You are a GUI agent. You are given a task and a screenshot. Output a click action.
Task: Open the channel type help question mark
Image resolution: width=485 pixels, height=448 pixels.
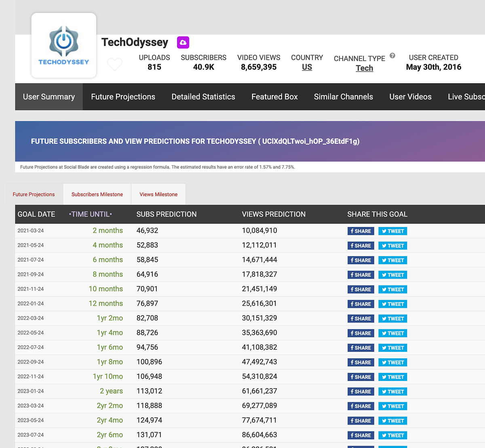pyautogui.click(x=392, y=56)
